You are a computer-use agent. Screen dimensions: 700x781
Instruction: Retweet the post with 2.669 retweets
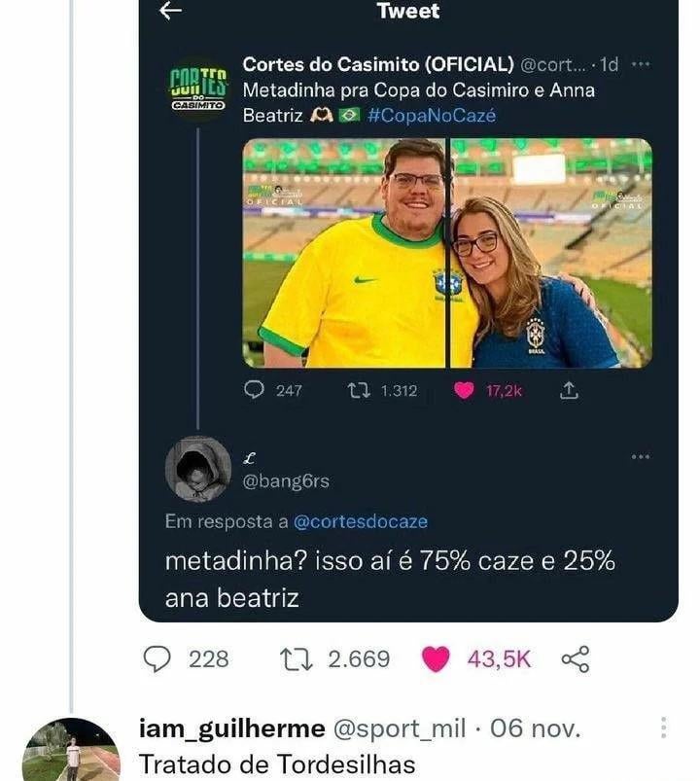[x=292, y=659]
